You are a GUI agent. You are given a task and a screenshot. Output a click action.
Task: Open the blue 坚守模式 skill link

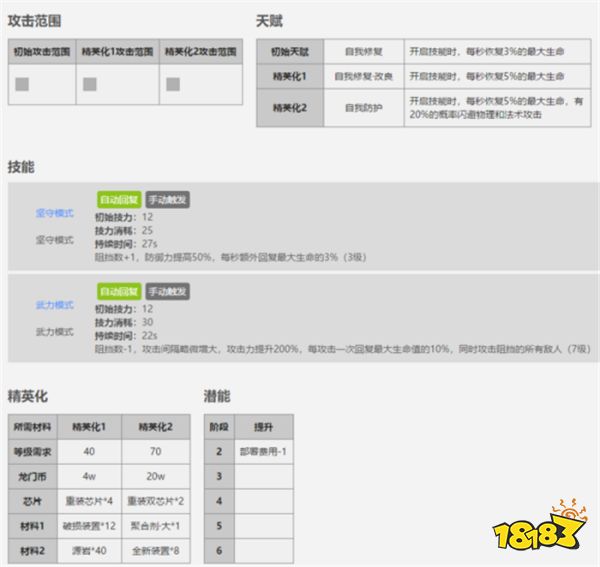pos(55,214)
